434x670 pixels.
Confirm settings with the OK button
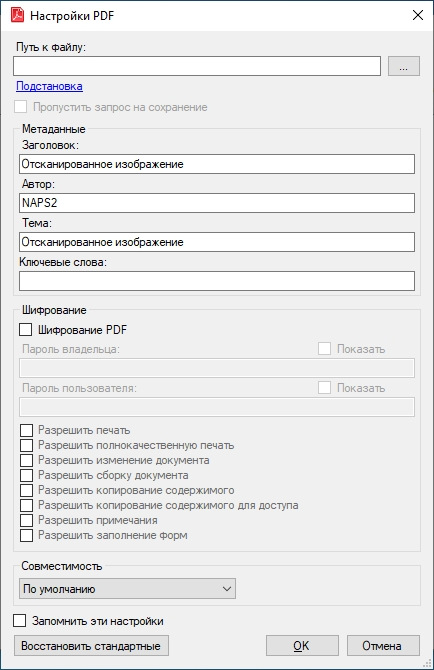point(302,646)
